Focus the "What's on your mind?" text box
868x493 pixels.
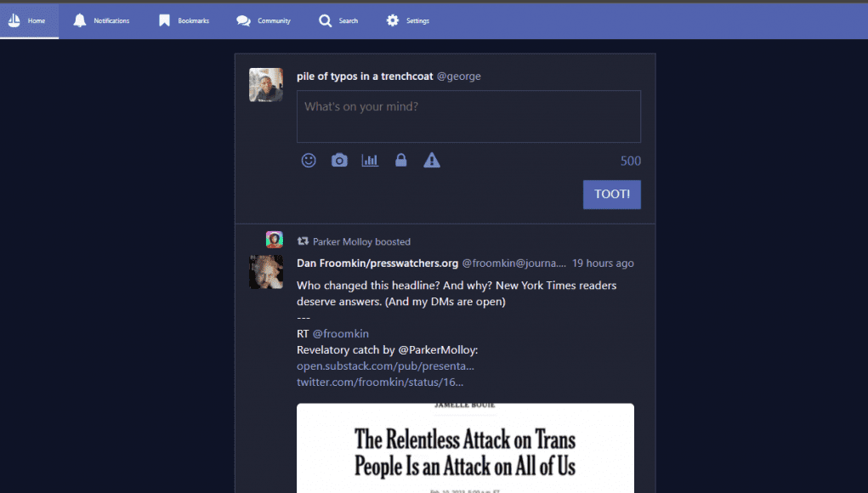pyautogui.click(x=468, y=116)
